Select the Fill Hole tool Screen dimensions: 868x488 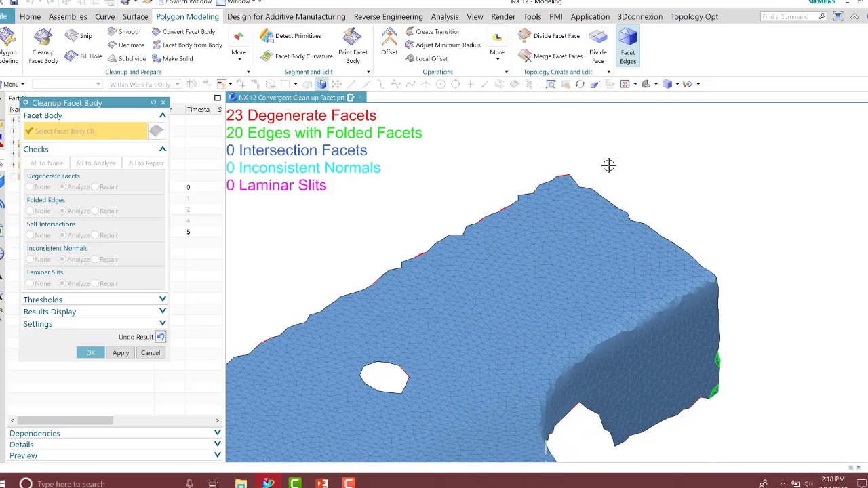tap(83, 56)
